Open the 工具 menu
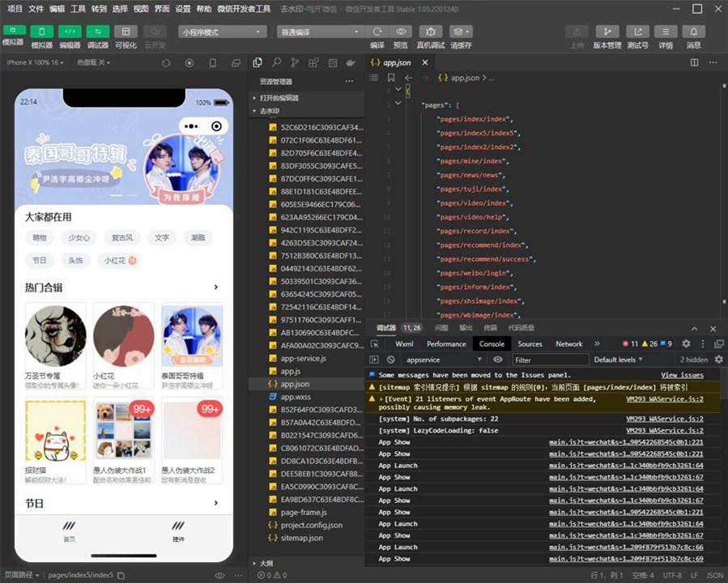728x584 pixels. tap(78, 9)
